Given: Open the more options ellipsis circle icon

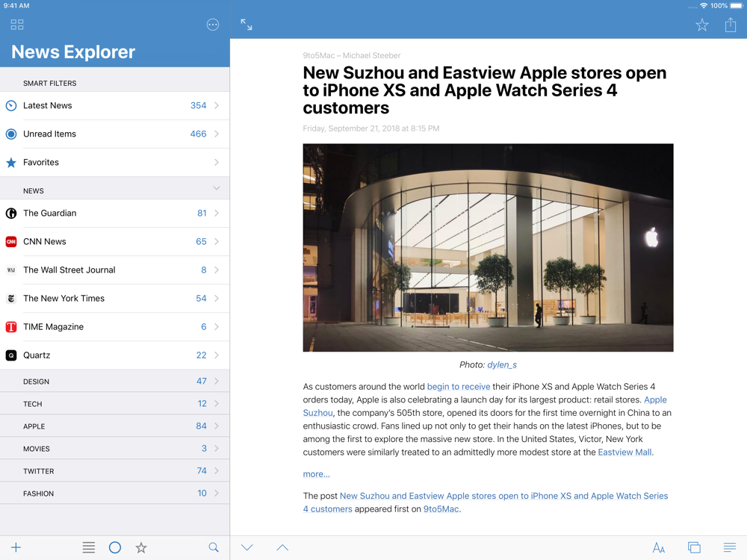Looking at the screenshot, I should [x=213, y=25].
